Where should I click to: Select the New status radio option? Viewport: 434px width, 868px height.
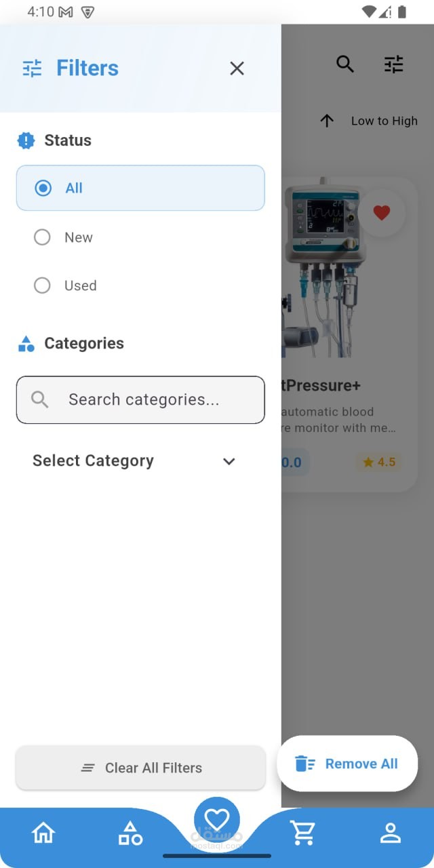click(x=140, y=237)
